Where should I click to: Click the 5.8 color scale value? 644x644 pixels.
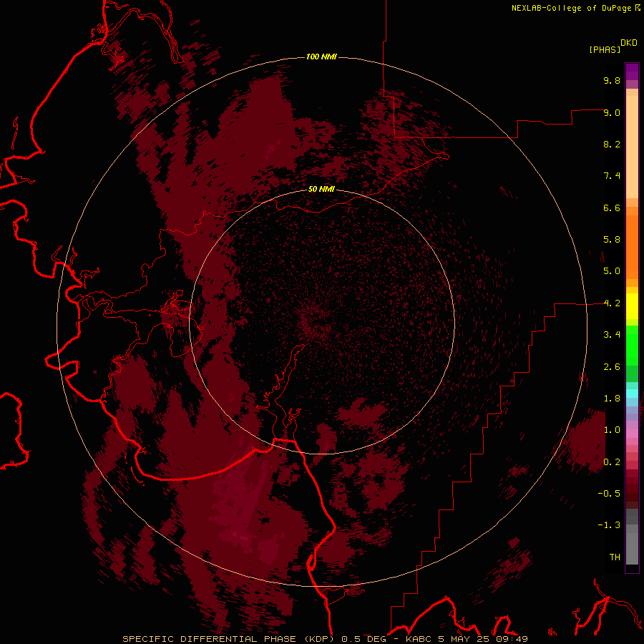tap(612, 240)
